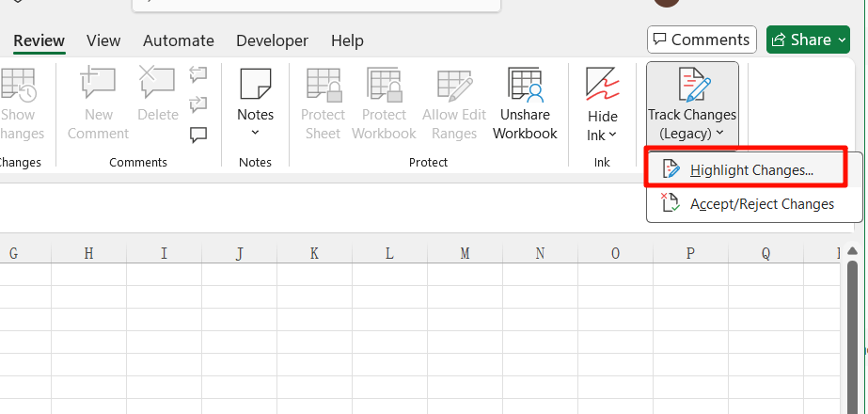868x414 pixels.
Task: Select column I header
Action: pos(164,253)
